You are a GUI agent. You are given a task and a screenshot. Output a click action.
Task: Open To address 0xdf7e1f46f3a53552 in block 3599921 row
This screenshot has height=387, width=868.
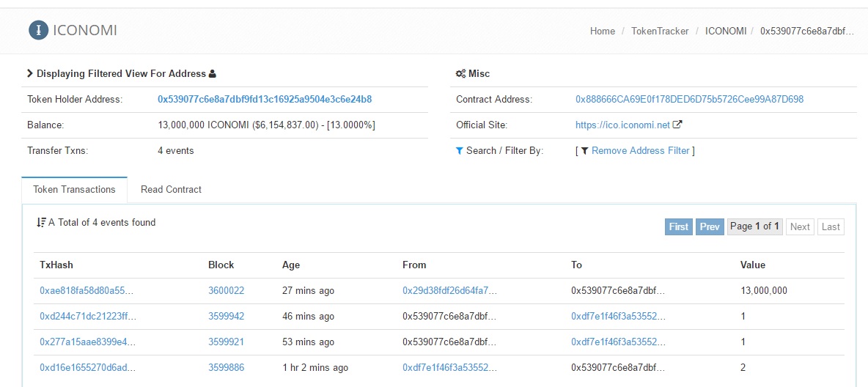click(x=618, y=342)
